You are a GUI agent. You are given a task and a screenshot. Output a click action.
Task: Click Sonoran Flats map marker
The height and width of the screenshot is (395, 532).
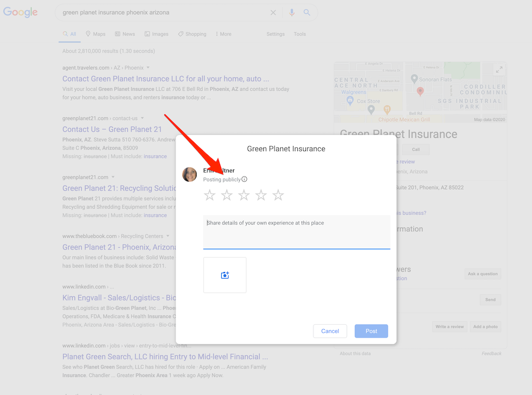(x=414, y=79)
